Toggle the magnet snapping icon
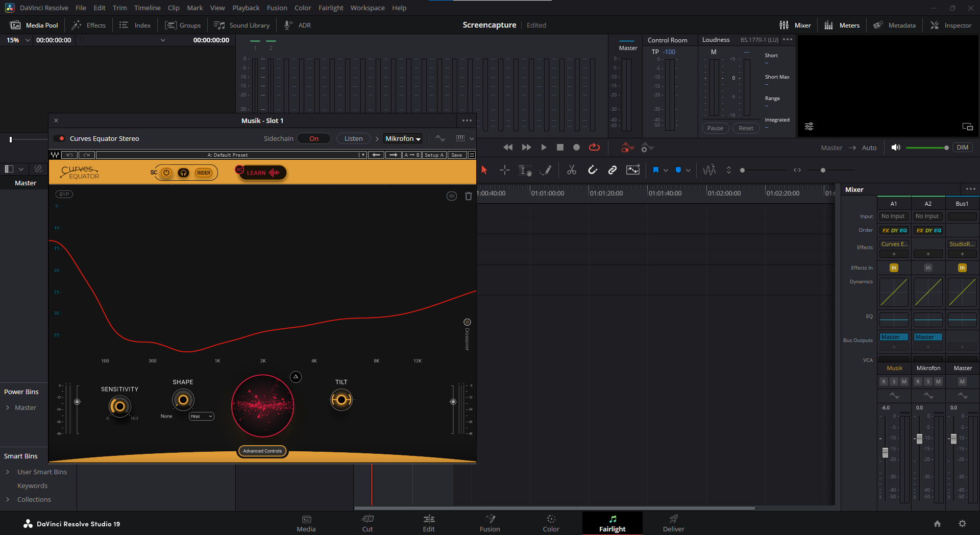This screenshot has height=535, width=980. (593, 171)
